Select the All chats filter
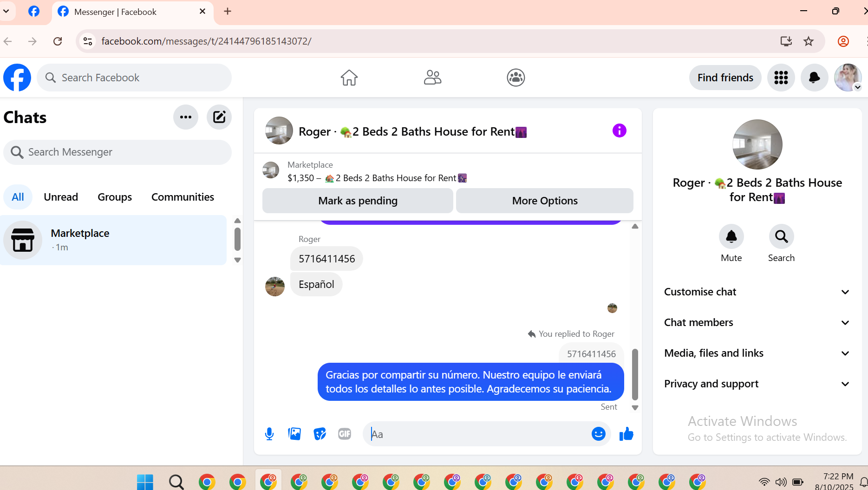Viewport: 868px width, 490px height. click(18, 197)
